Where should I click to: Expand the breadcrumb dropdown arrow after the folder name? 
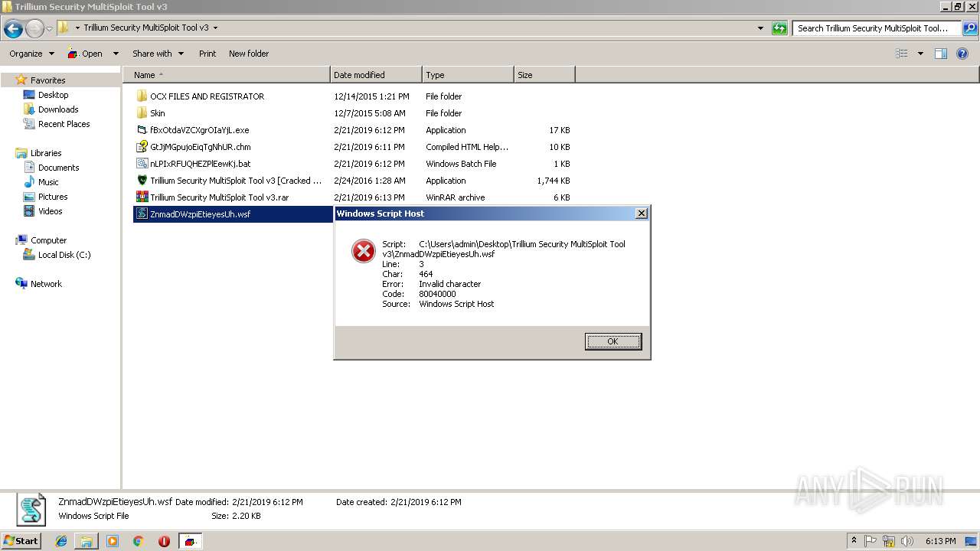click(x=215, y=28)
